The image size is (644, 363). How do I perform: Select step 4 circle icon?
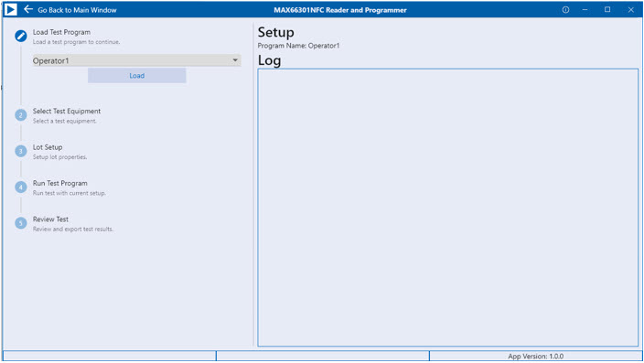[21, 187]
